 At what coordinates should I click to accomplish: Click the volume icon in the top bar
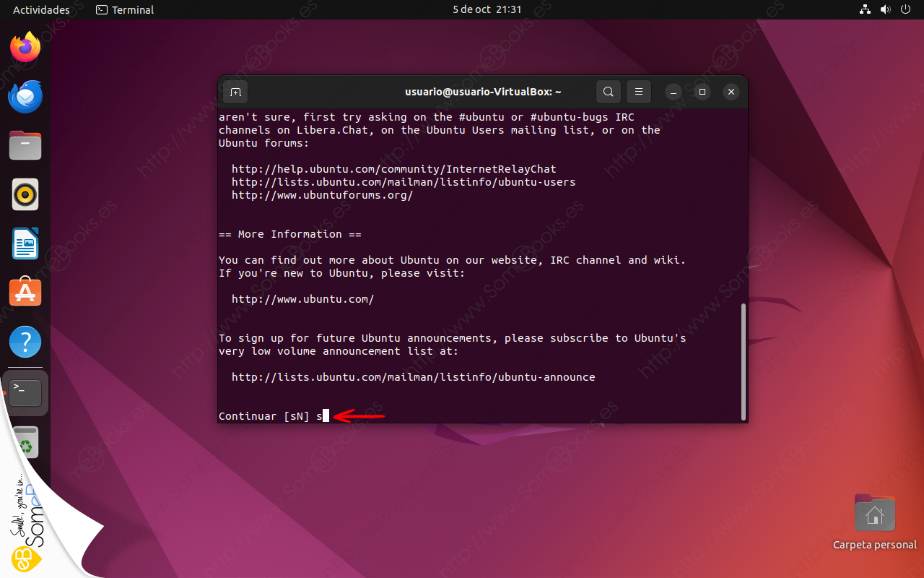coord(885,9)
